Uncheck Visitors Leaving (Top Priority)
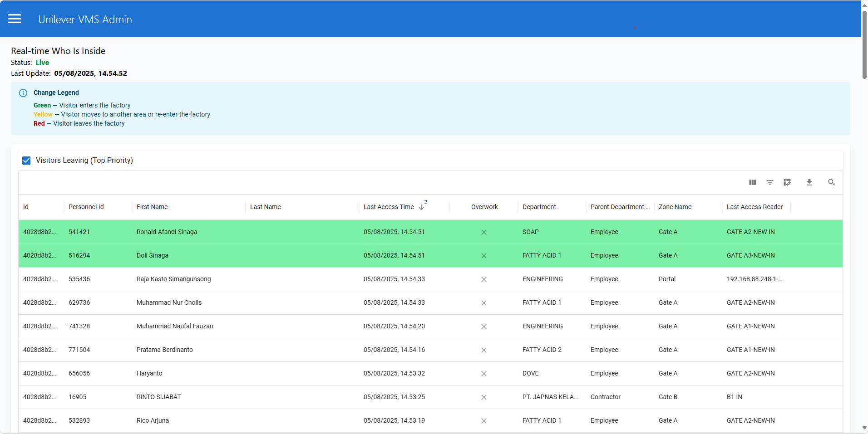This screenshot has width=868, height=434. pos(26,160)
